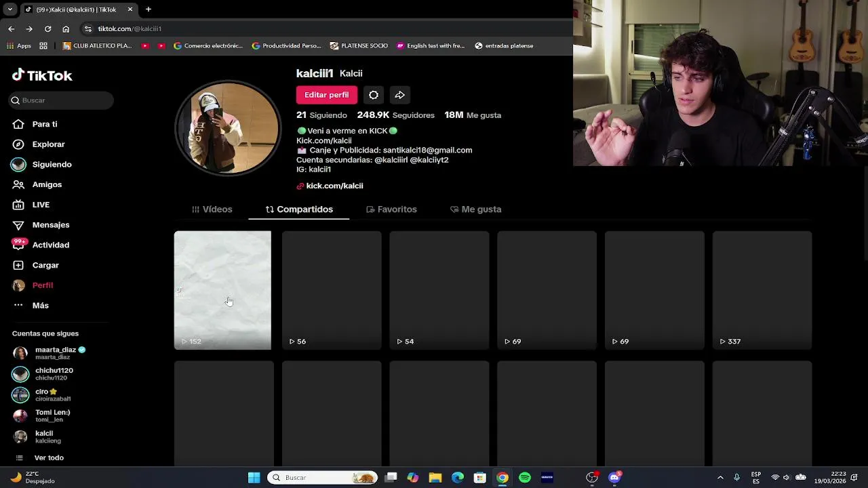868x488 pixels.
Task: Open Discord from the taskbar
Action: point(615,478)
